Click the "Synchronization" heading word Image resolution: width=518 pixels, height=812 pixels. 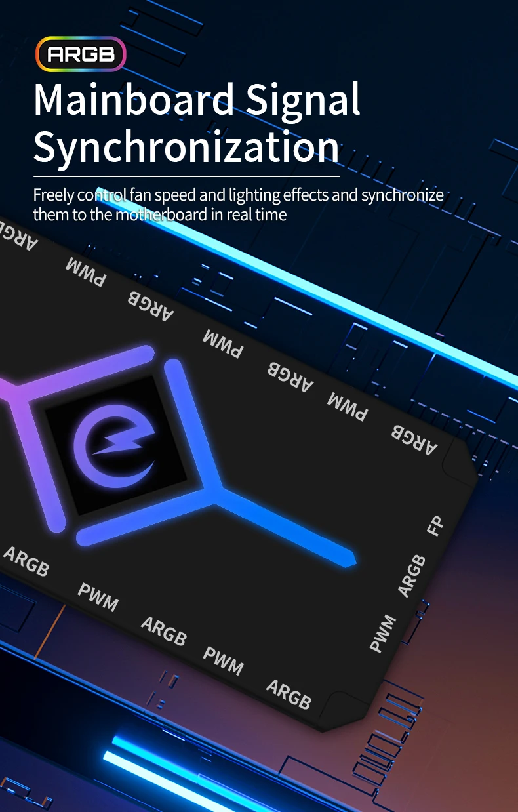tap(186, 148)
